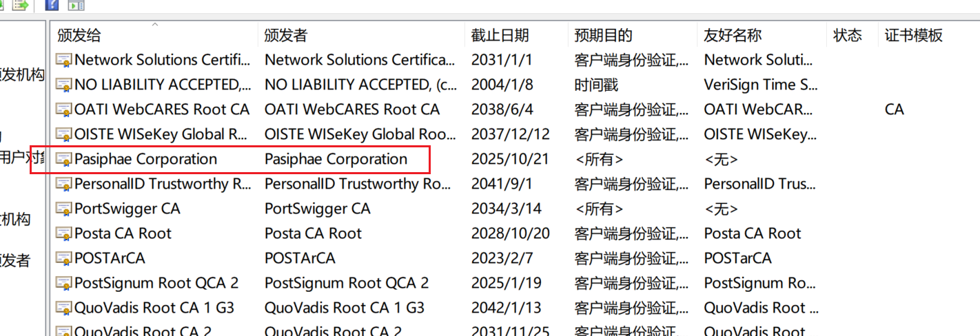Click the 证书模板 column header
Screen dimensions: 980x336
pyautogui.click(x=914, y=36)
